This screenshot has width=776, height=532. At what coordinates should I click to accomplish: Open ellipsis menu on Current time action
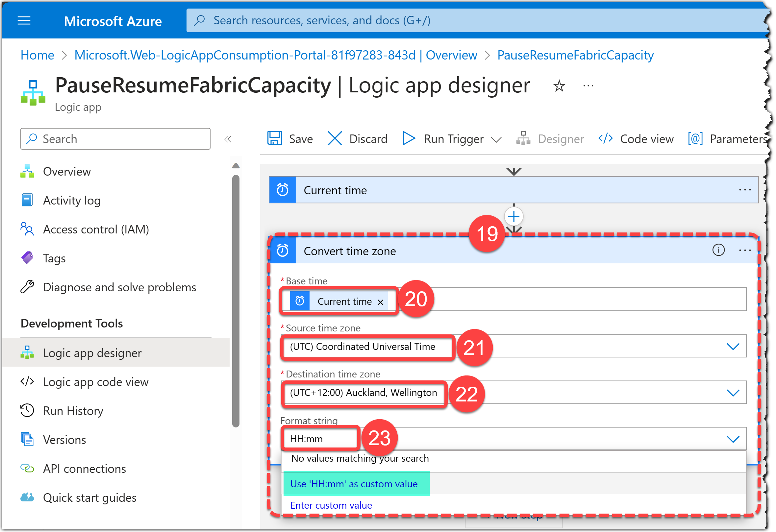tap(745, 190)
